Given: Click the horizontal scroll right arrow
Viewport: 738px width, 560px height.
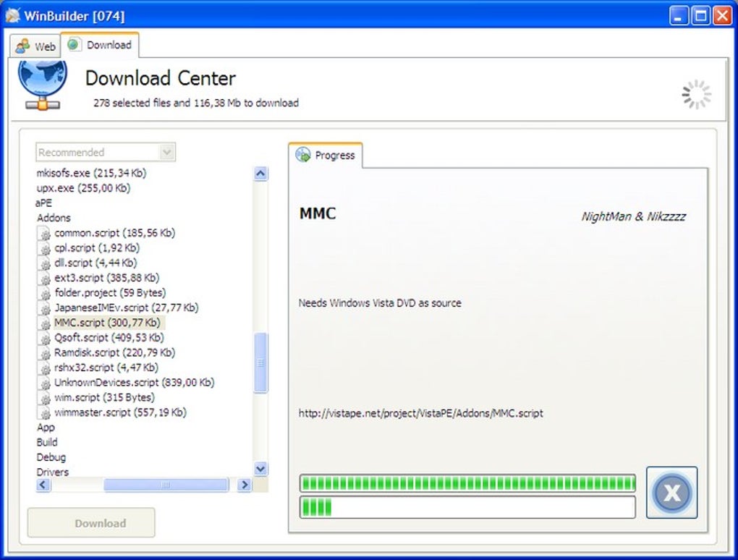Looking at the screenshot, I should click(245, 485).
